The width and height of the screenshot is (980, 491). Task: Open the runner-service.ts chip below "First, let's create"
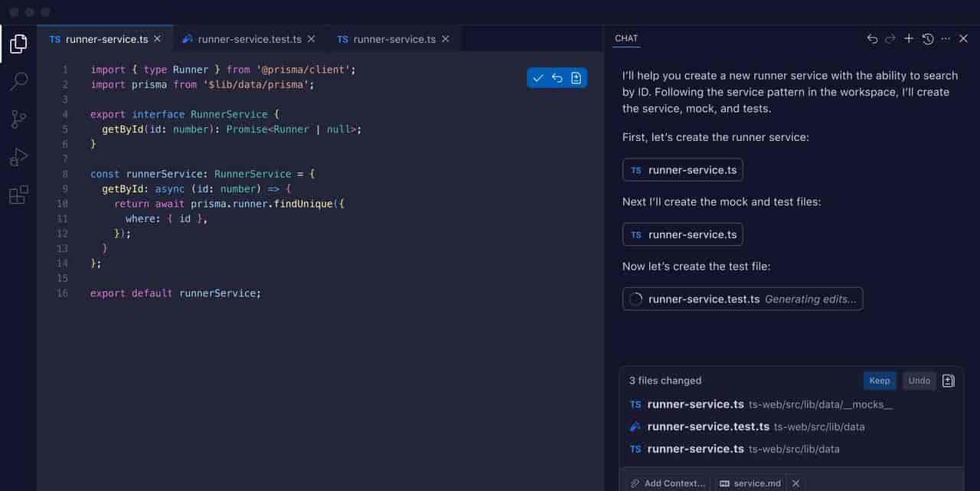pos(683,170)
